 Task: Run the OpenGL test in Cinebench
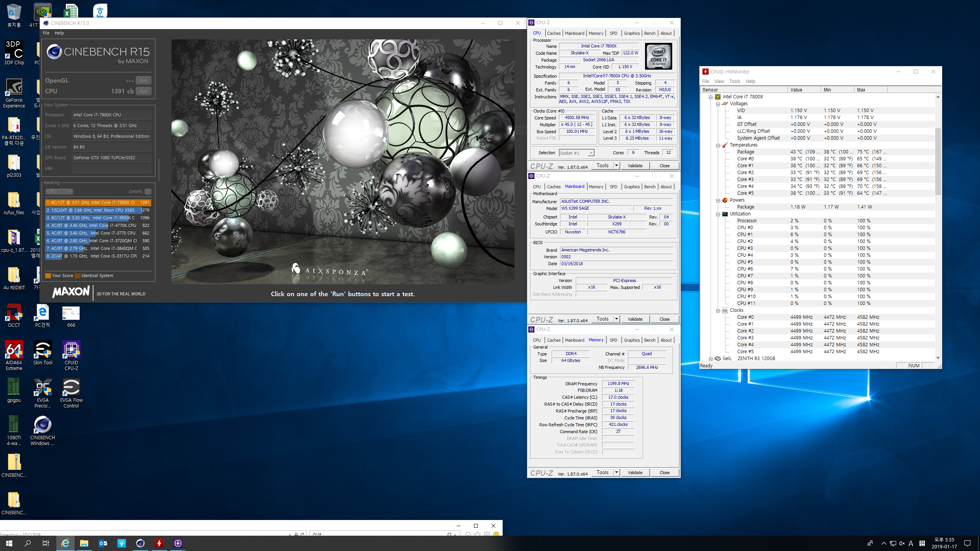143,80
